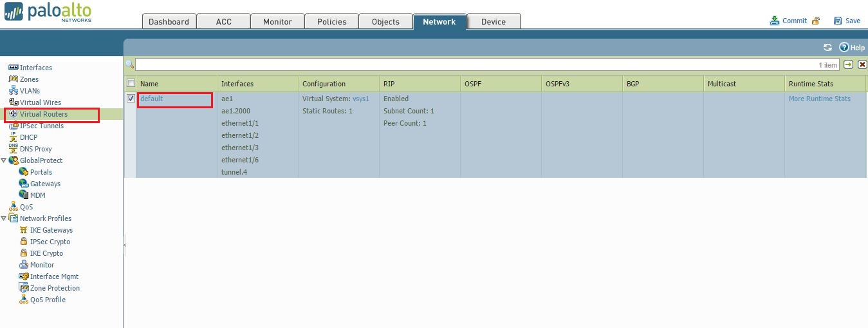Click the QoS icon
Viewport: 868px width, 328px height.
(x=14, y=207)
